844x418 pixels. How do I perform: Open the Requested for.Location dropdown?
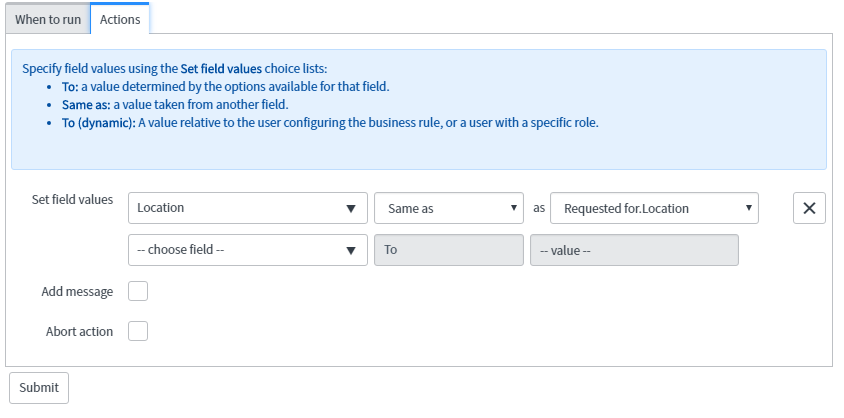coord(654,208)
